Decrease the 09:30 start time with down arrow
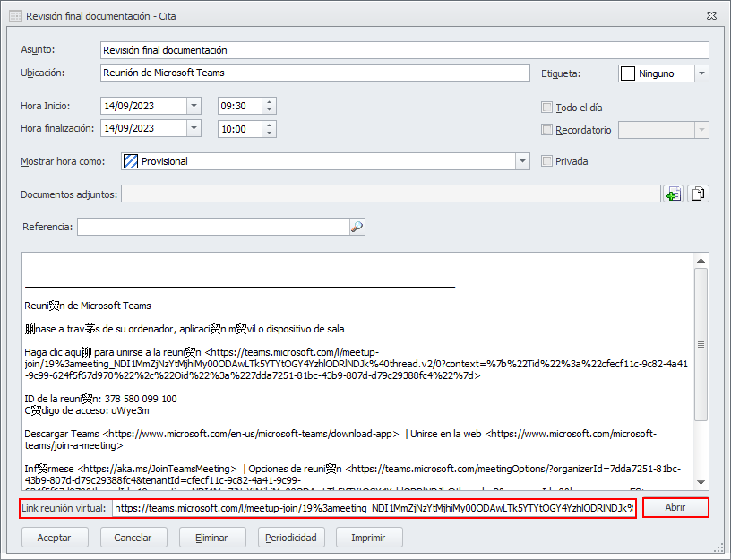The width and height of the screenshot is (731, 560). point(269,110)
